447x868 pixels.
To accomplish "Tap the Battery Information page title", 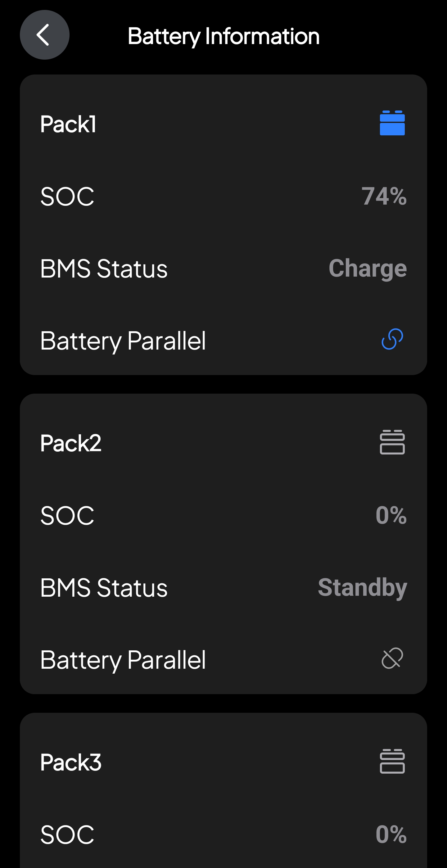I will point(223,36).
